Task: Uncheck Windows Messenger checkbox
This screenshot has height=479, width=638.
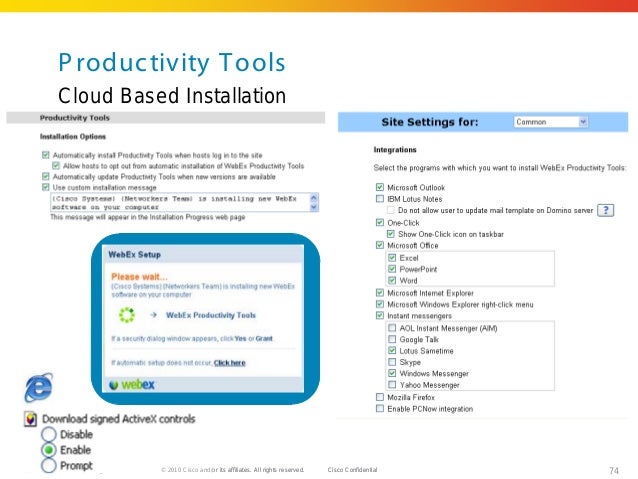Action: 392,373
